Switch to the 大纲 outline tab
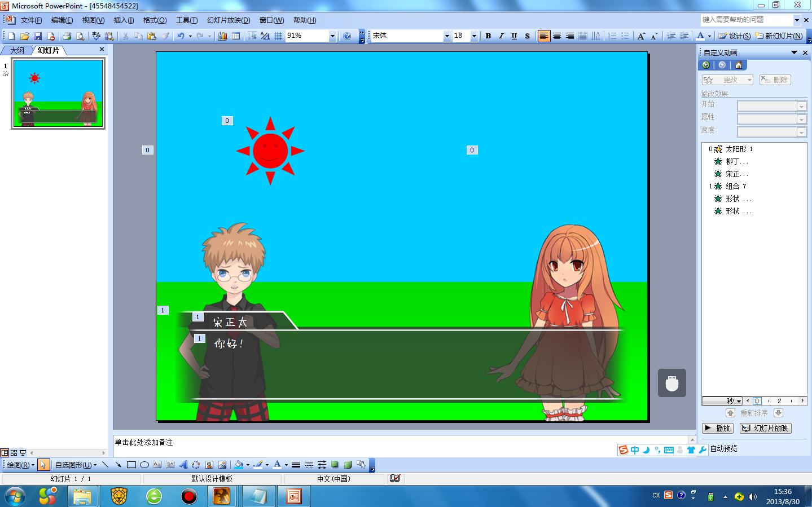This screenshot has width=812, height=507. [x=17, y=50]
